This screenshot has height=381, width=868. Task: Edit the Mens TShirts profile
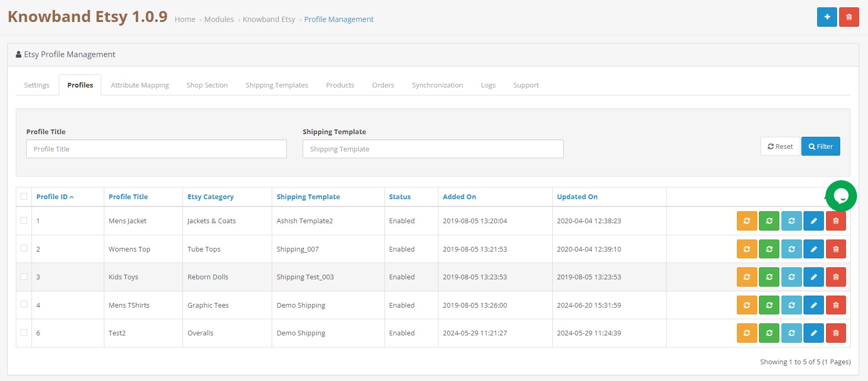tap(814, 305)
